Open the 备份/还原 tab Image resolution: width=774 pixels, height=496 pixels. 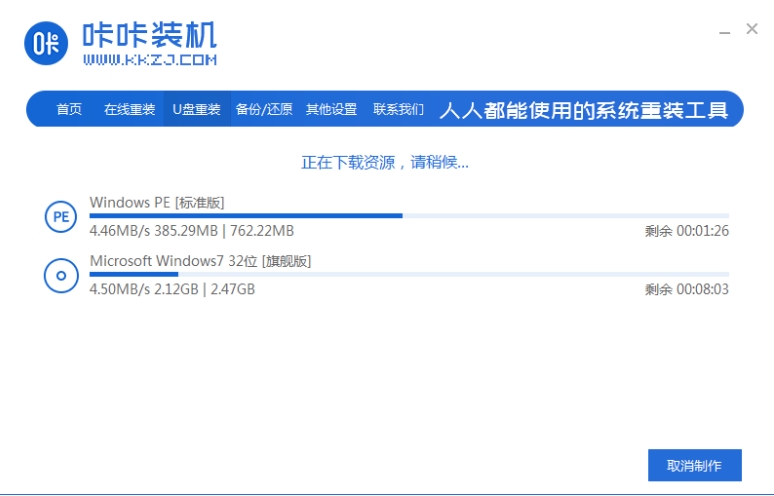coord(264,109)
